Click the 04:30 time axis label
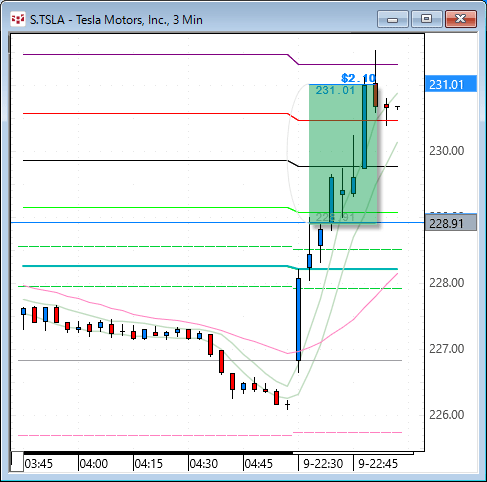The image size is (487, 482). pyautogui.click(x=204, y=464)
